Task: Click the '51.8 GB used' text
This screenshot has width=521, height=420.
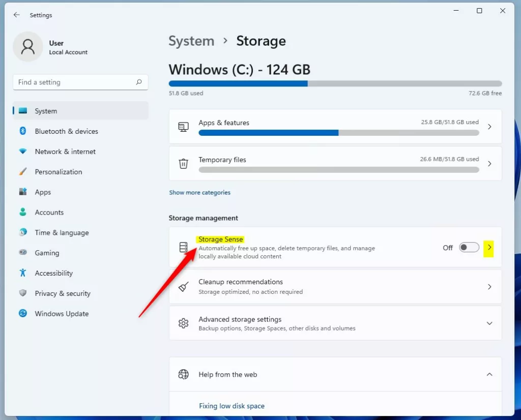Action: 186,93
